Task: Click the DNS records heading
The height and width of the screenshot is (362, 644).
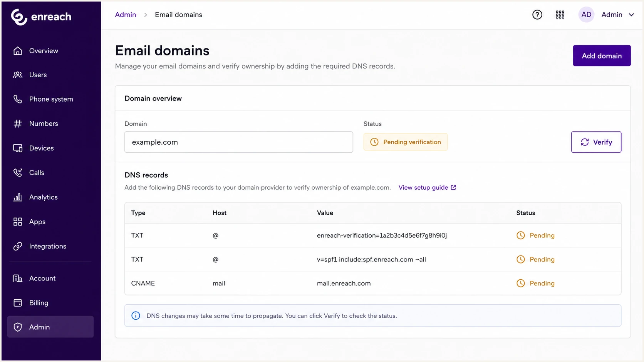Action: coord(146,175)
